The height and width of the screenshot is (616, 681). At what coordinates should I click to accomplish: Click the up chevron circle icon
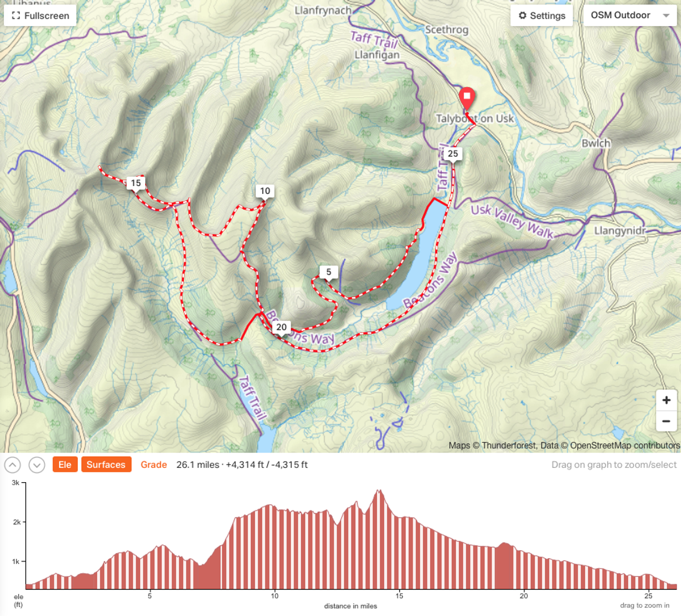(x=12, y=465)
